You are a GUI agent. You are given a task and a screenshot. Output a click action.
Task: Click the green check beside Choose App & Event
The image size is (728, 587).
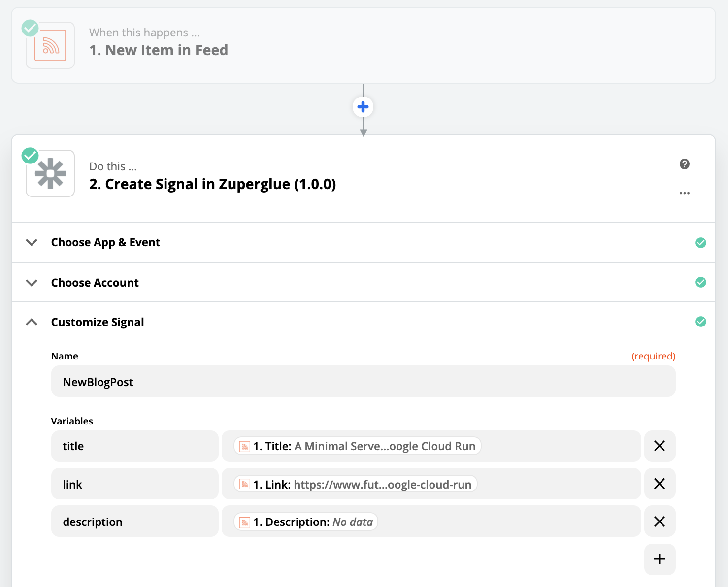click(x=701, y=243)
